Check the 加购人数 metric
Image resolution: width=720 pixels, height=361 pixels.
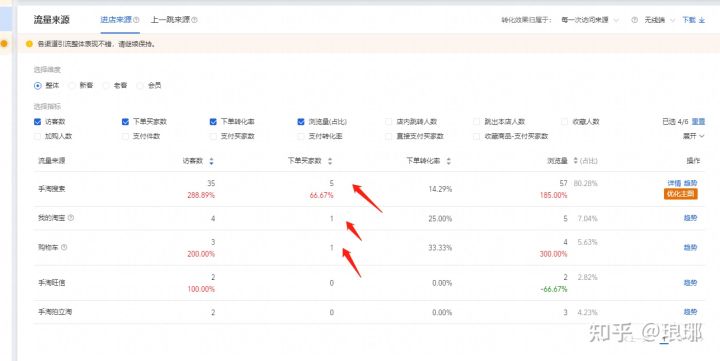(x=38, y=136)
